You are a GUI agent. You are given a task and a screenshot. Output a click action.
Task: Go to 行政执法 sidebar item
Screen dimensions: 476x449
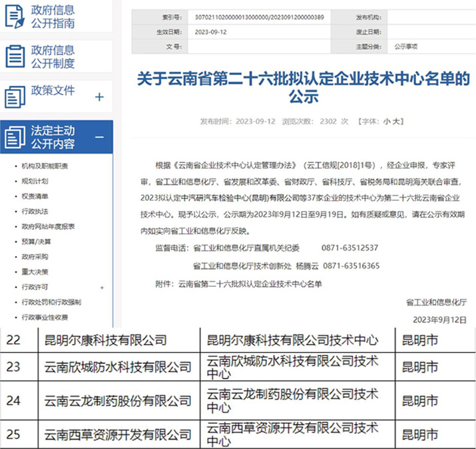(35, 211)
